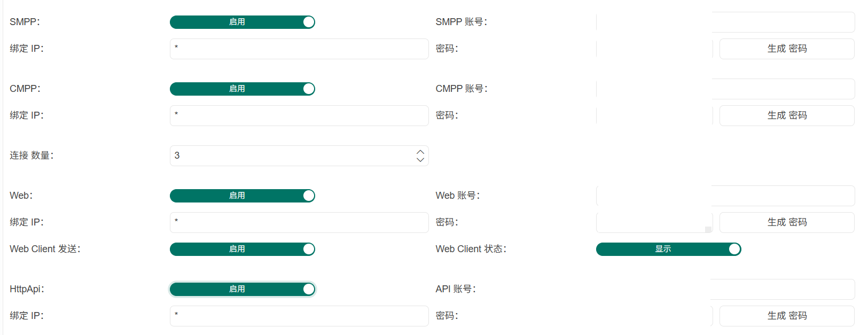Generate a password for the API account

[787, 316]
